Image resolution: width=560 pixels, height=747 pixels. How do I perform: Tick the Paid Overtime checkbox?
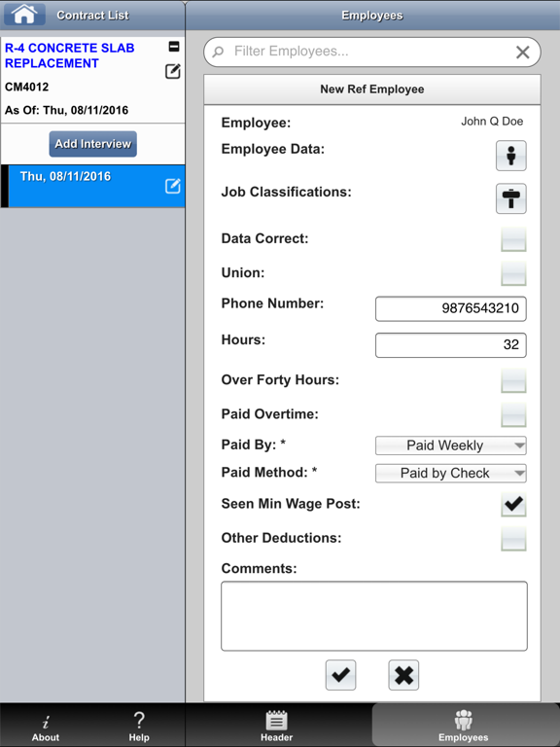(513, 414)
